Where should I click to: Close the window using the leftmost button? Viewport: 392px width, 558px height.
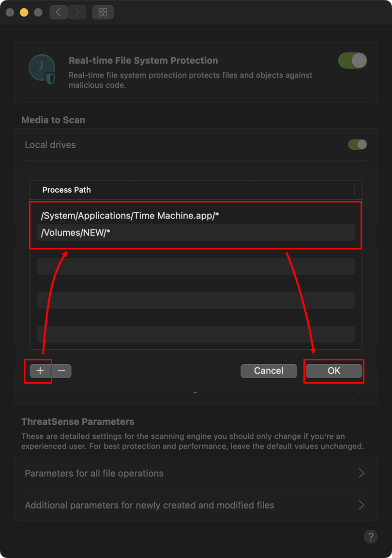[10, 13]
